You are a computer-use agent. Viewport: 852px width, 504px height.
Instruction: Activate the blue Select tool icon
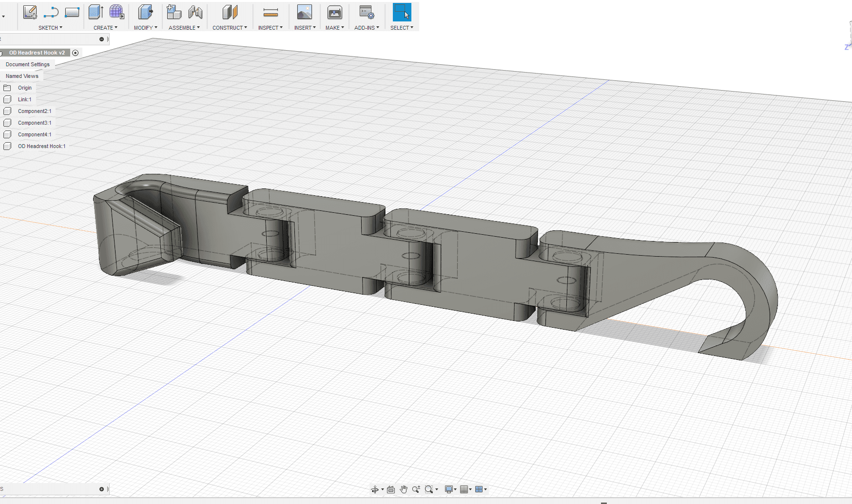pyautogui.click(x=402, y=12)
